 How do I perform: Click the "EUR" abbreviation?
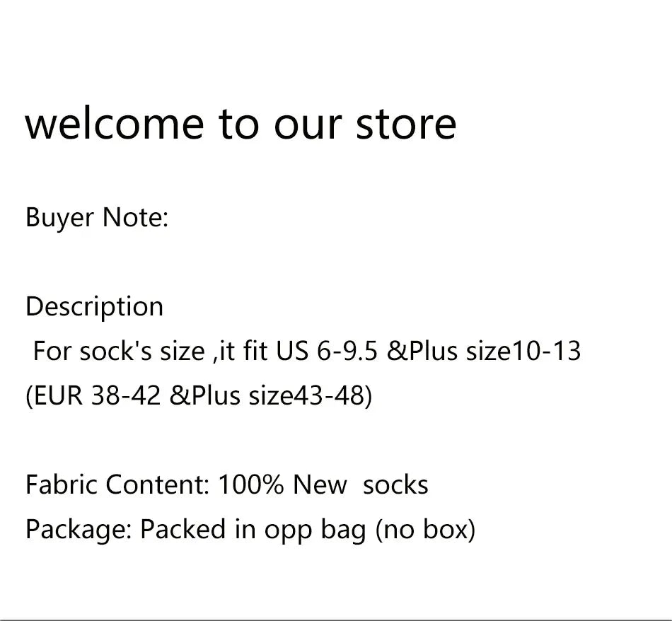click(57, 396)
